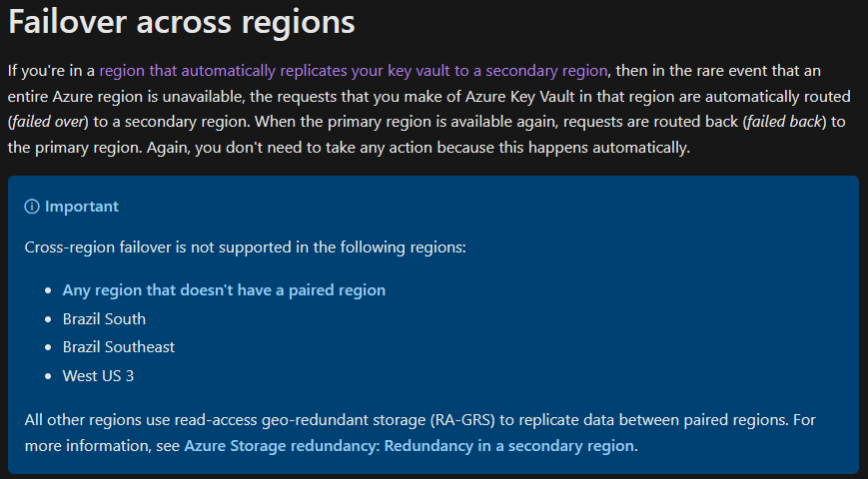Image resolution: width=868 pixels, height=479 pixels.
Task: Click the bullet point before 'West US 3'
Action: coord(49,376)
